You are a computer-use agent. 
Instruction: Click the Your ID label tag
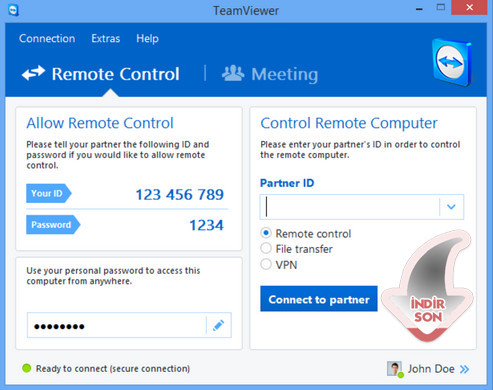(49, 193)
